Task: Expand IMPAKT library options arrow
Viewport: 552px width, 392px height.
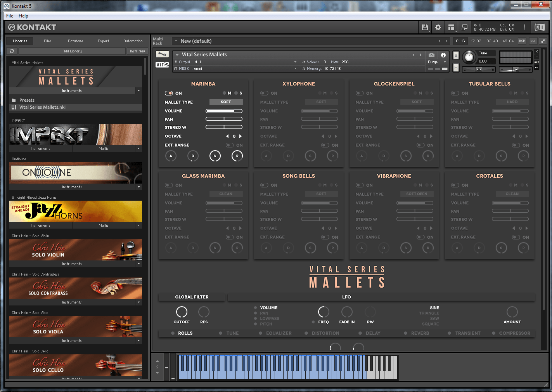Action: pyautogui.click(x=138, y=148)
